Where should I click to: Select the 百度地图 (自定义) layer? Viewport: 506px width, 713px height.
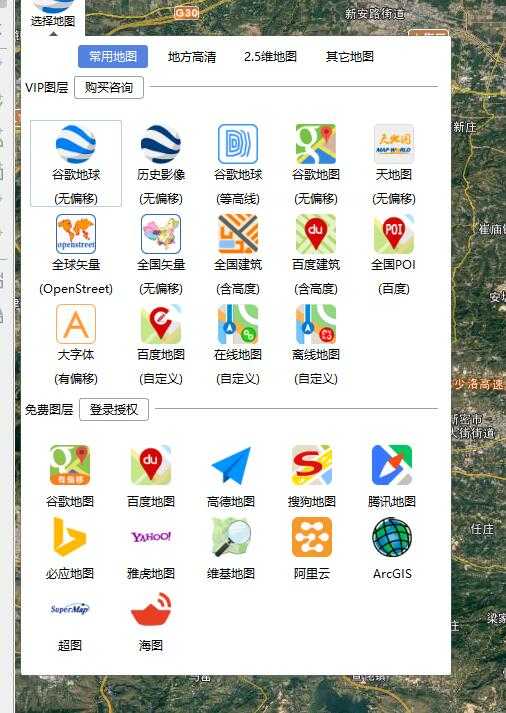pos(161,344)
